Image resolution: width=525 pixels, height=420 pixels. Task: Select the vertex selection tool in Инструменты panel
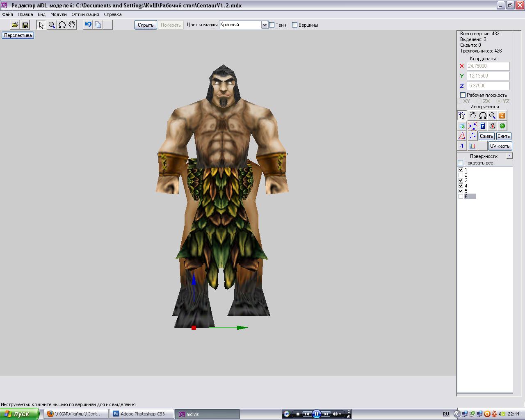point(462,116)
